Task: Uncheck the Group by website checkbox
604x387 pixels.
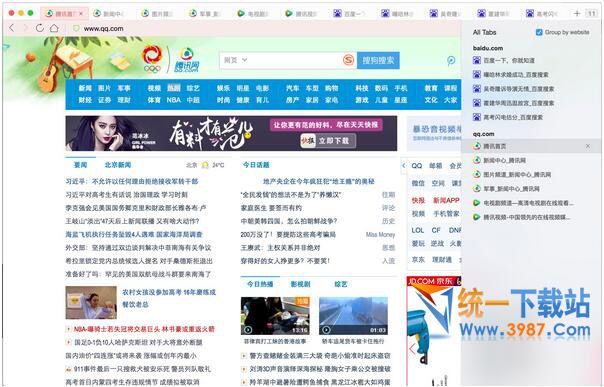Action: [x=539, y=32]
